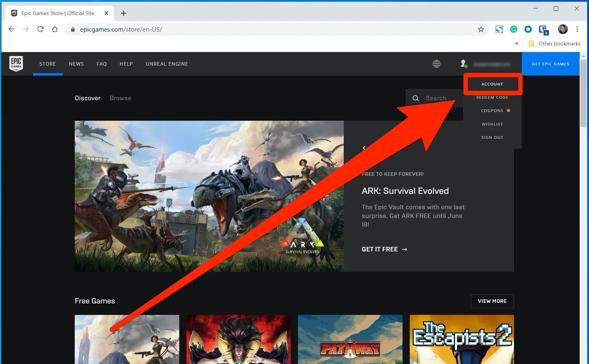589x364 pixels.
Task: Open Chrome three-dot menu
Action: [577, 29]
